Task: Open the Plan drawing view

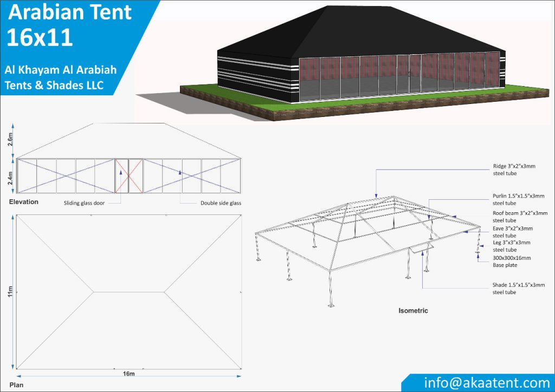Action: click(x=16, y=386)
